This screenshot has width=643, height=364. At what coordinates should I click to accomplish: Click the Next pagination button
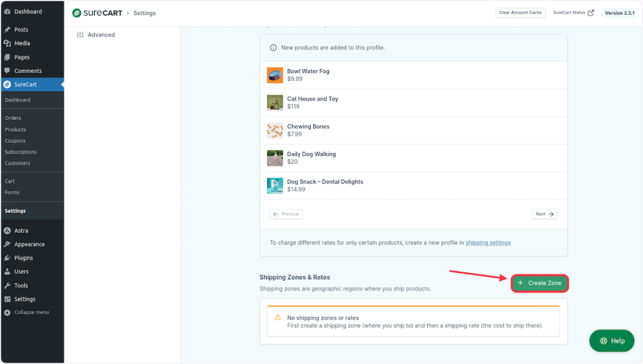click(544, 214)
